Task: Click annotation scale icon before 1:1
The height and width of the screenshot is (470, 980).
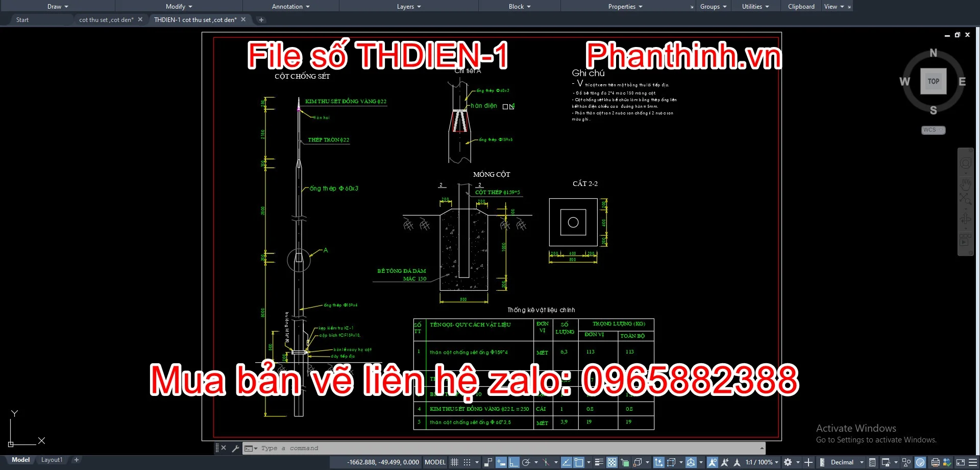Action: 737,462
